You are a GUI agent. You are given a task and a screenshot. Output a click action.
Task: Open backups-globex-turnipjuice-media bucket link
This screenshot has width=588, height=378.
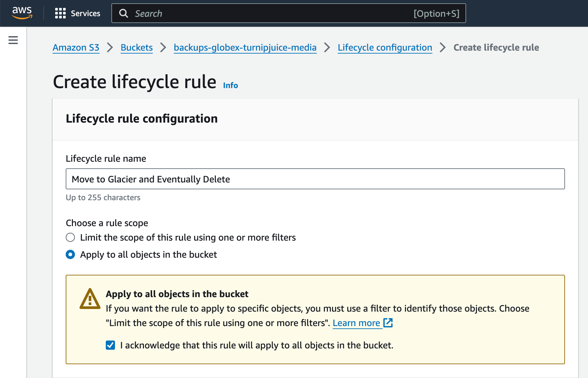click(x=245, y=47)
